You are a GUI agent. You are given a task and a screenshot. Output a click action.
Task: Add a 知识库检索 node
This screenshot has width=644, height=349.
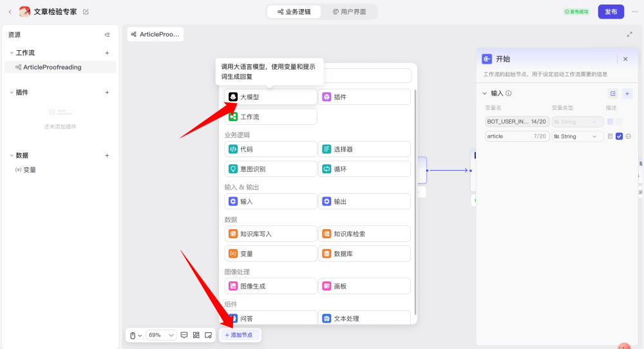tap(365, 234)
